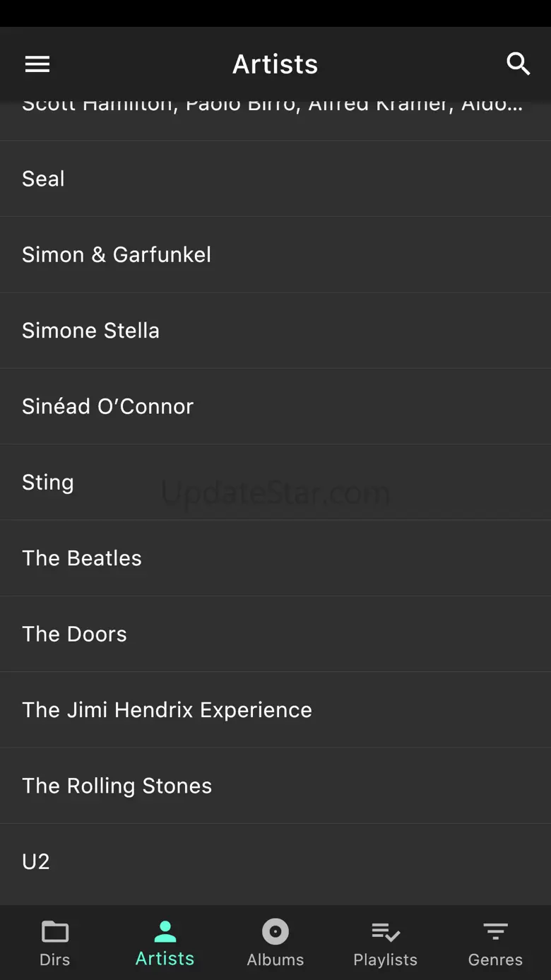Screen dimensions: 551x980
Task: Open the hamburger navigation menu
Action: tap(37, 64)
